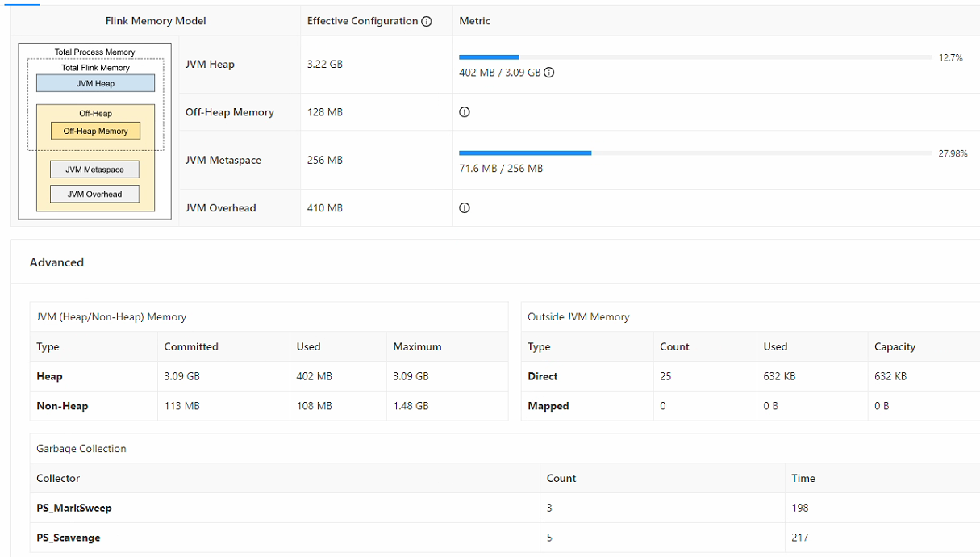Click the PS_Scavenge collector row

tap(504, 538)
